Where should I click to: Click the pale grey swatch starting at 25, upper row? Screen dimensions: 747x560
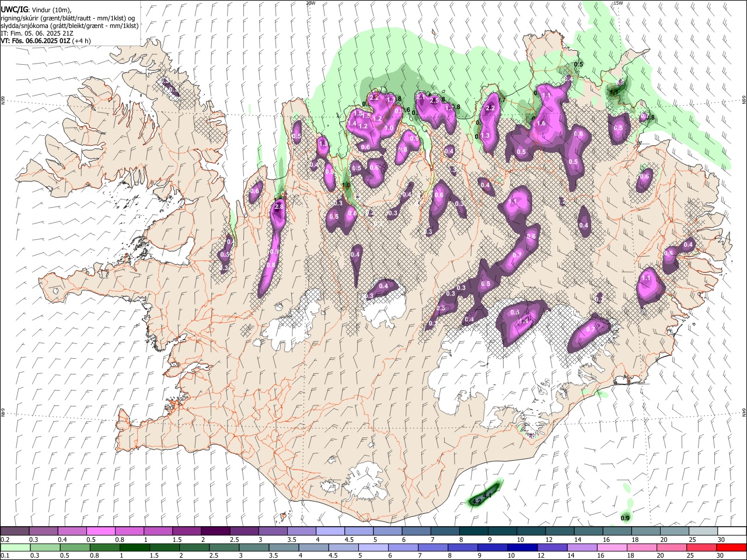pyautogui.click(x=703, y=531)
